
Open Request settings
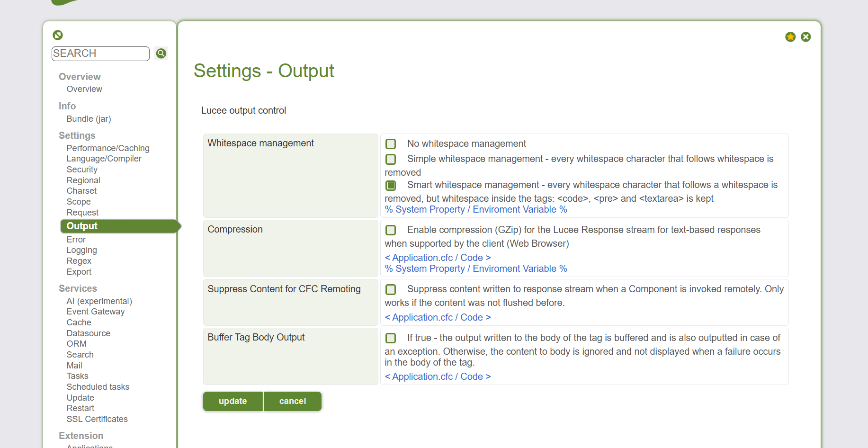[x=82, y=213]
